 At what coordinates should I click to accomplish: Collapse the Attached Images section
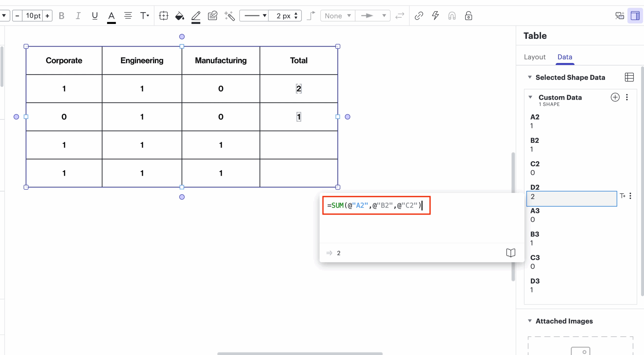(x=530, y=321)
